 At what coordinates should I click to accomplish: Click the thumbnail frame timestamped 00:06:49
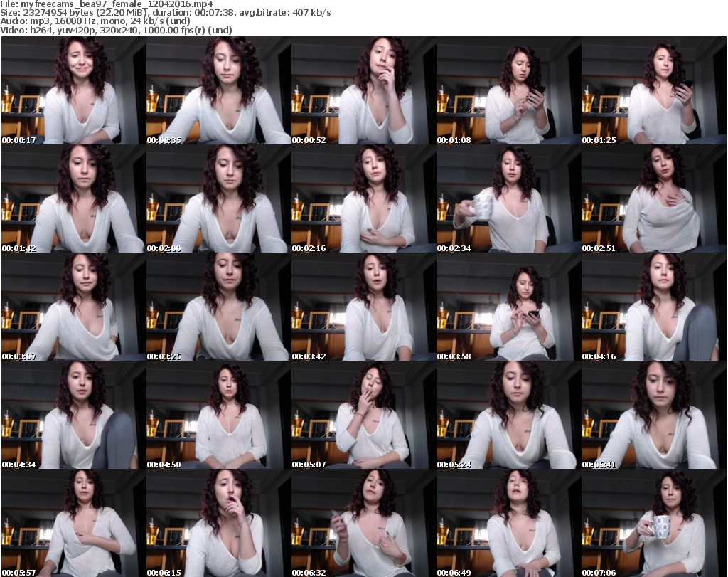[x=509, y=523]
